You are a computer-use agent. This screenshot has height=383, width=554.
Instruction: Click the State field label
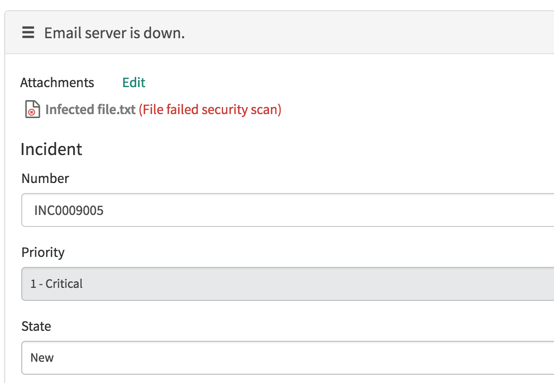(x=36, y=326)
